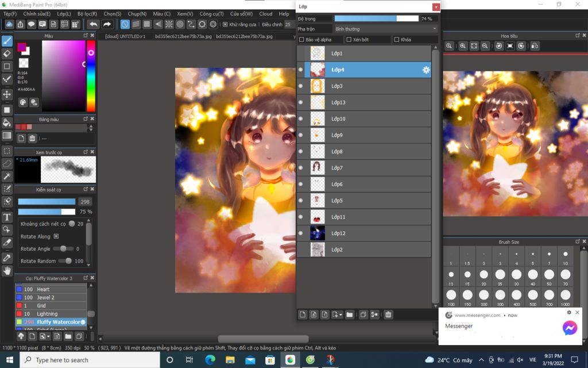Duplicate the selected layer
The image size is (588, 368).
363,315
